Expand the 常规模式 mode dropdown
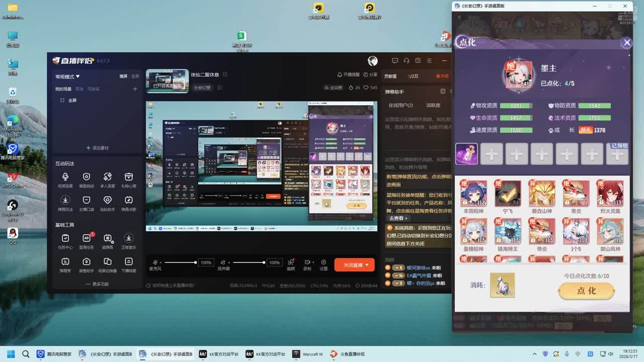This screenshot has height=362, width=644. pos(67,76)
